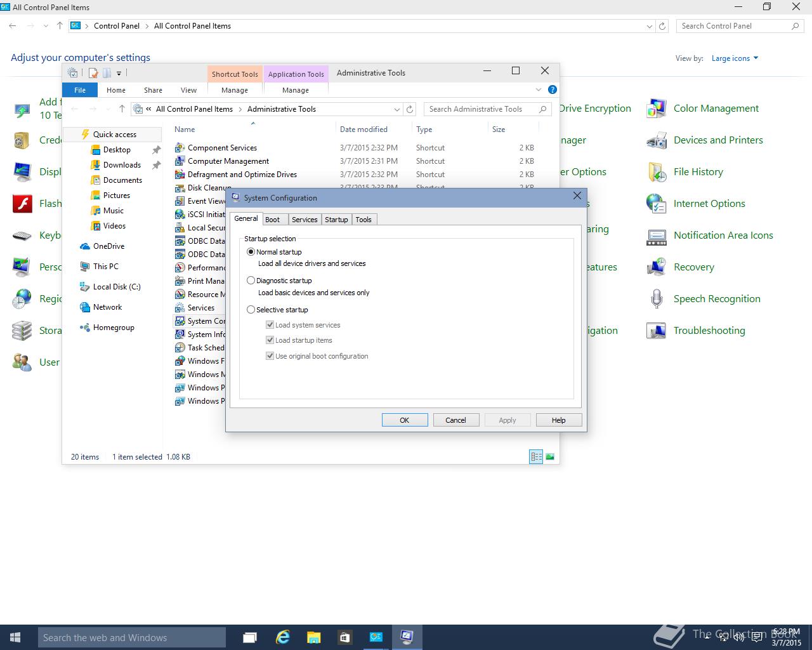The height and width of the screenshot is (650, 812).
Task: Open the Internet Options icon
Action: click(x=656, y=204)
